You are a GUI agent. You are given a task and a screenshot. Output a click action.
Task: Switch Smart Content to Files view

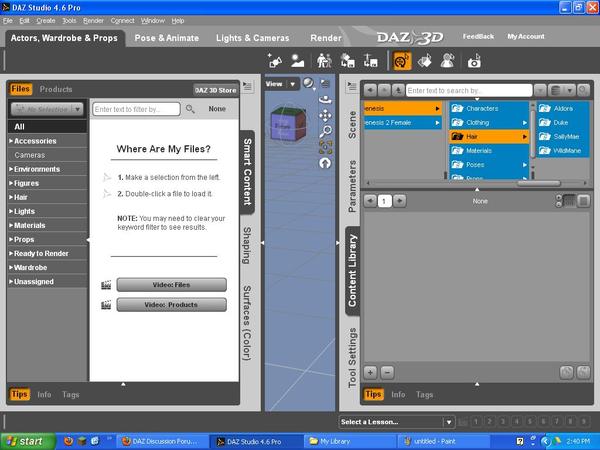(x=20, y=89)
